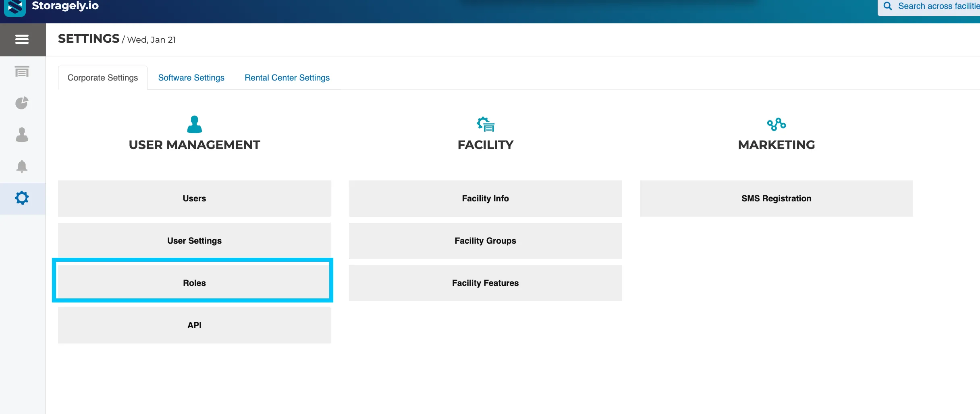
Task: Focus the Search across facilities field
Action: 929,7
